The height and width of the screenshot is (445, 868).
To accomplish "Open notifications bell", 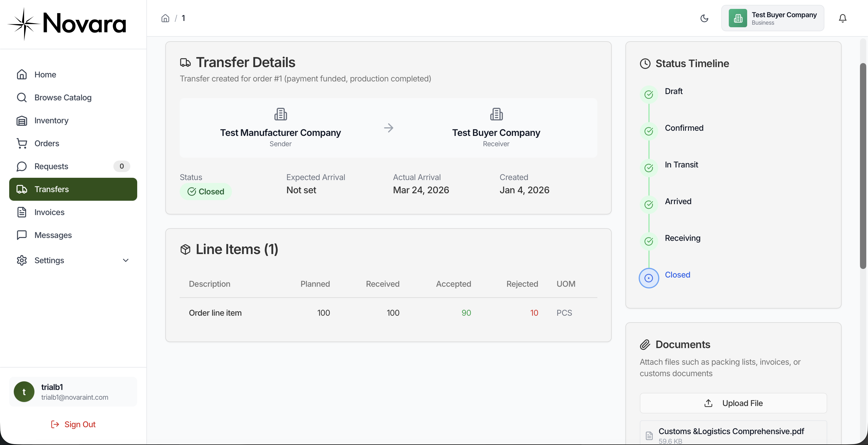I will pyautogui.click(x=842, y=18).
